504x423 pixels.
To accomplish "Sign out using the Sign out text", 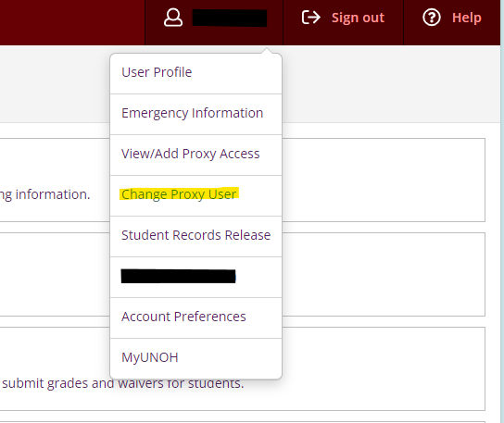I will [358, 18].
